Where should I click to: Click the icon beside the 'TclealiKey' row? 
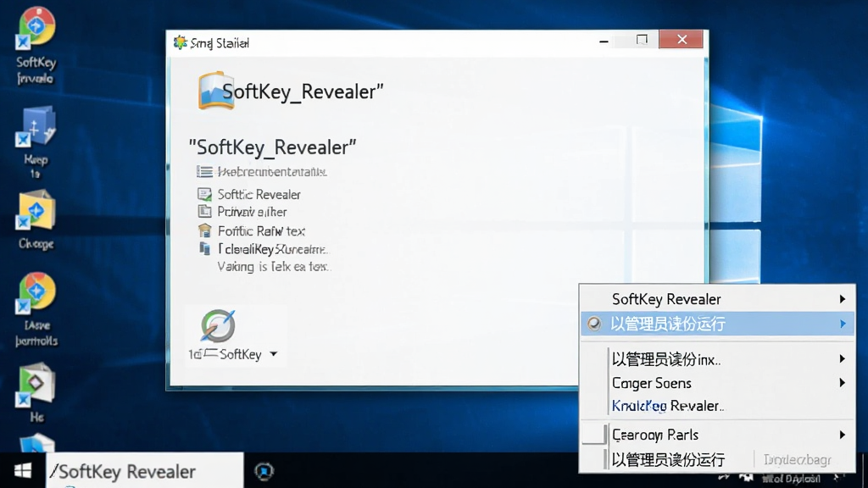coord(205,249)
